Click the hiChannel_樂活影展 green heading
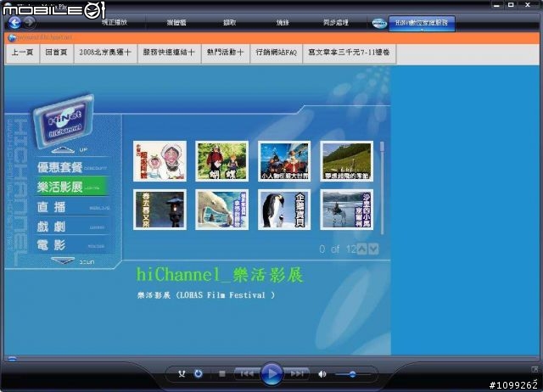This screenshot has width=543, height=392. (220, 275)
